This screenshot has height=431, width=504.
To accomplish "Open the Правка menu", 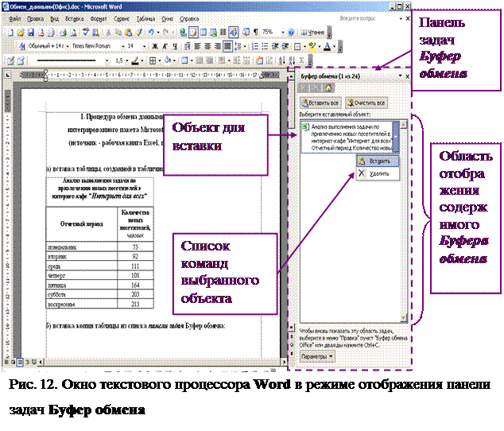I will point(35,18).
